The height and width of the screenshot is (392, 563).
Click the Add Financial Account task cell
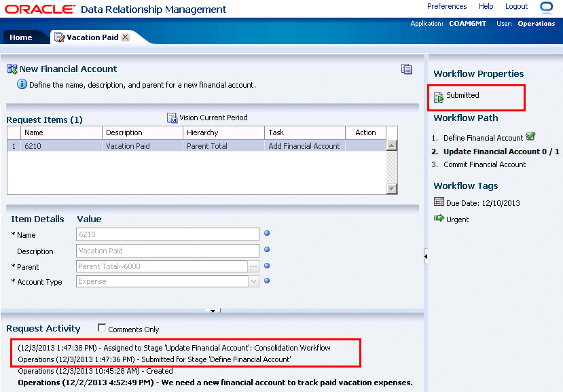tap(305, 146)
